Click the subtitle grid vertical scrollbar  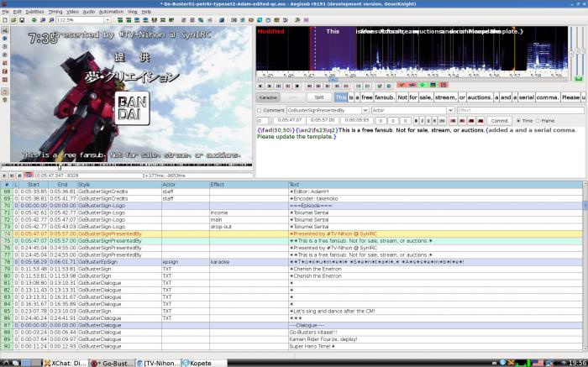coord(585,266)
